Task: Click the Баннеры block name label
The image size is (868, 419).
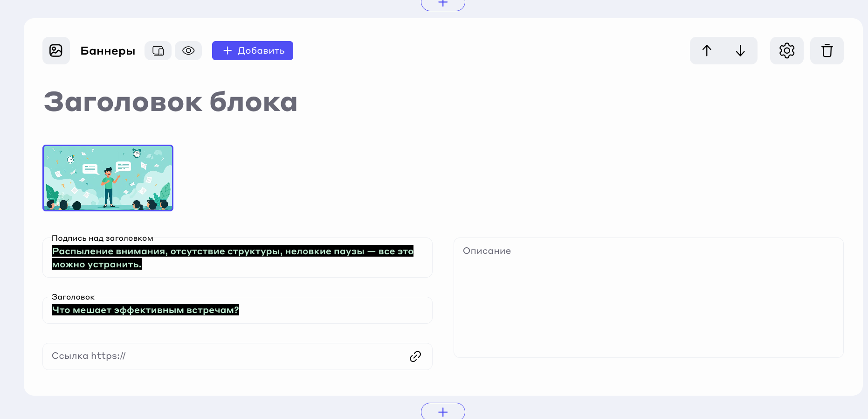Action: pos(108,51)
